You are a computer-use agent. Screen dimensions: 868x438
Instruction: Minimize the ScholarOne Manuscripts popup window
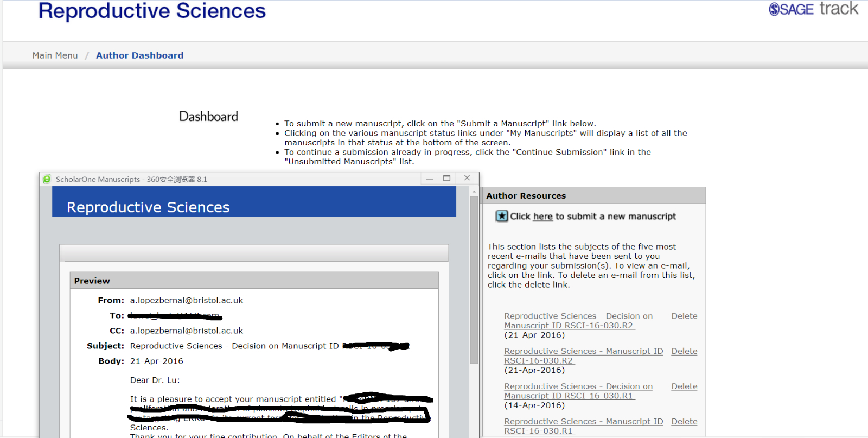pyautogui.click(x=430, y=179)
